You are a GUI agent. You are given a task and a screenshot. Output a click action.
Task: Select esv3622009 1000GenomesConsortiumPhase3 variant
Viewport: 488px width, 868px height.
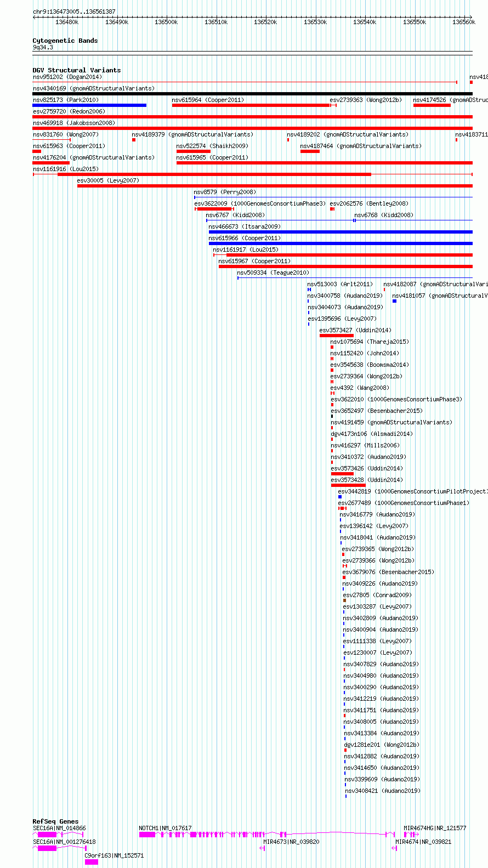coord(214,209)
